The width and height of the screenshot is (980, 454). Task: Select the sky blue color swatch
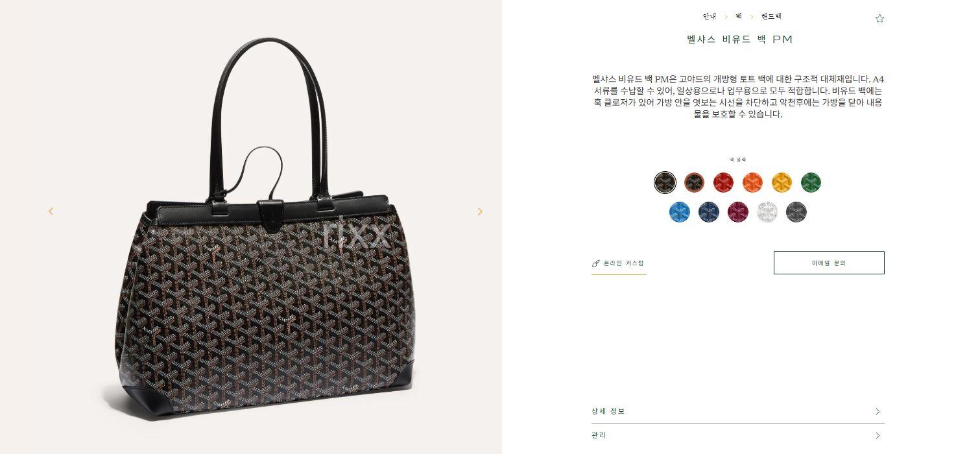(x=680, y=212)
